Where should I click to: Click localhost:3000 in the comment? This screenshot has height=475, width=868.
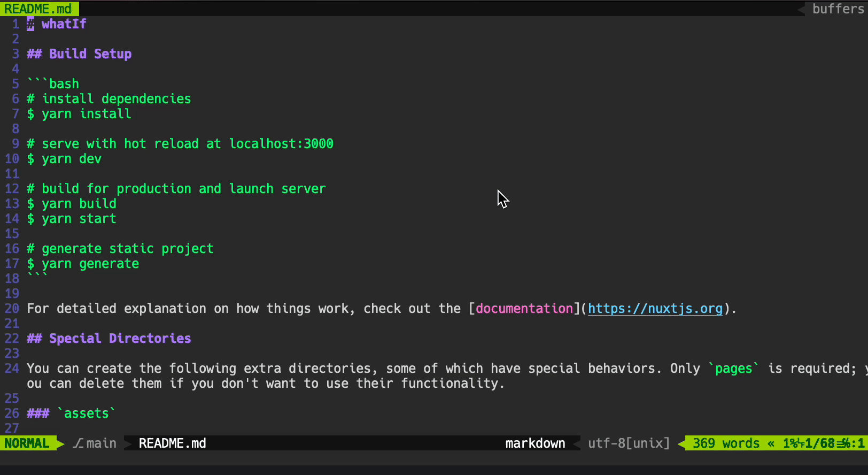point(281,144)
